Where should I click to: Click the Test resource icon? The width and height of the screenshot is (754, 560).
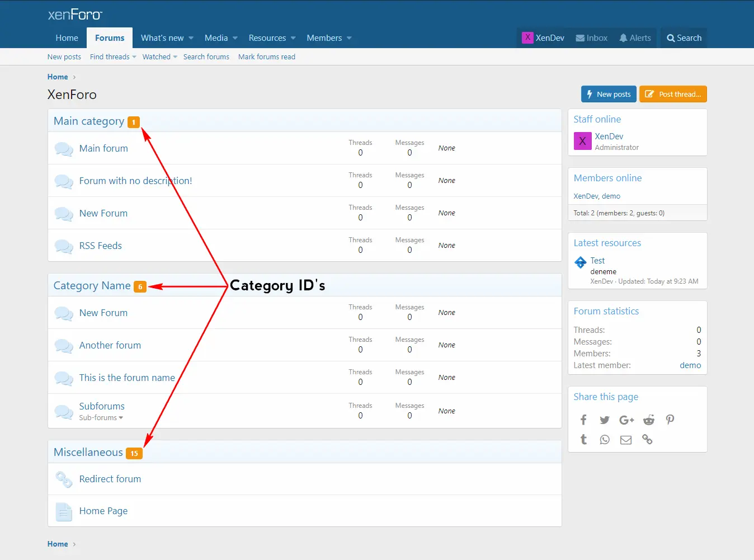coord(581,262)
